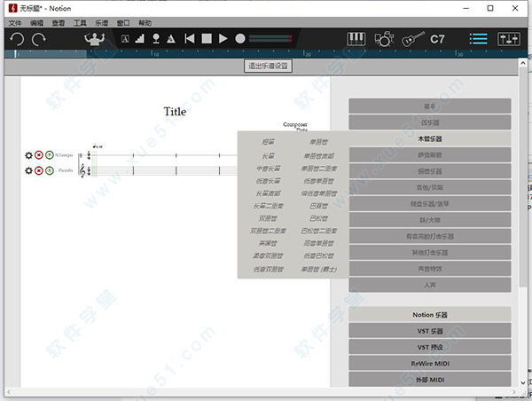This screenshot has height=401, width=532.
Task: Add the 单簧管 (爵士) instrument
Action: tap(318, 270)
